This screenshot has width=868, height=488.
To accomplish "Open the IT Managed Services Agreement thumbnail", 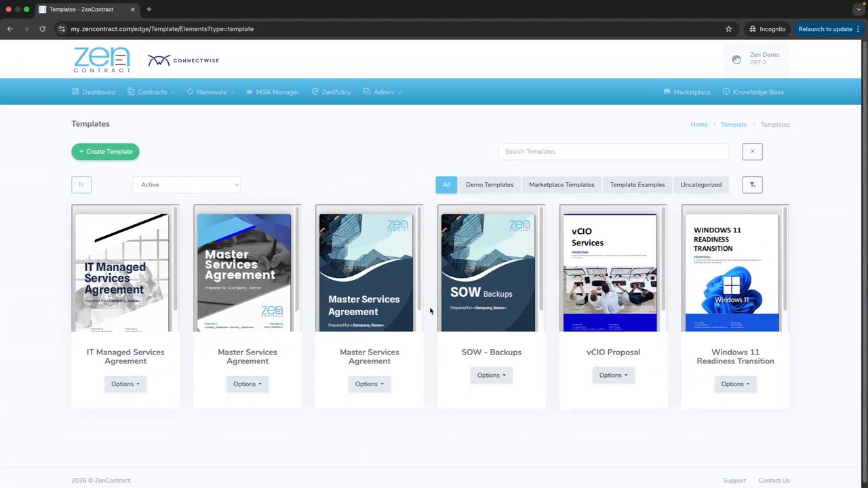I will click(x=122, y=272).
